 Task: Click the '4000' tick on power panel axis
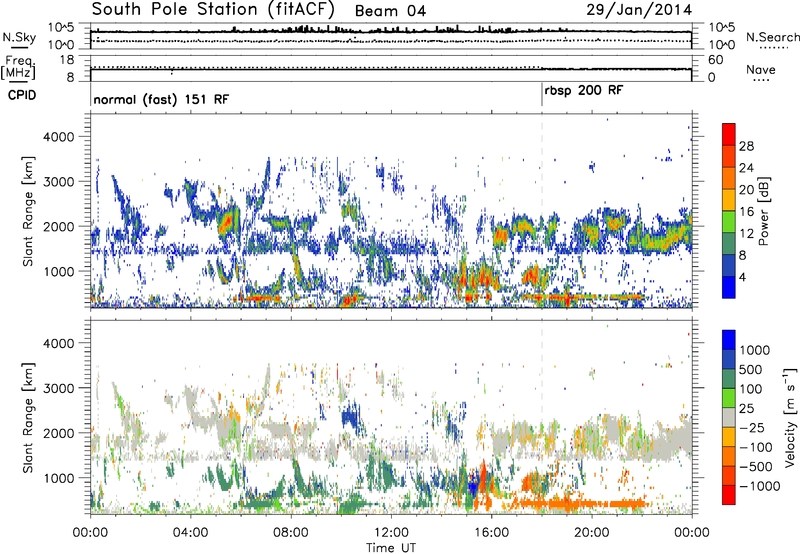coord(59,137)
